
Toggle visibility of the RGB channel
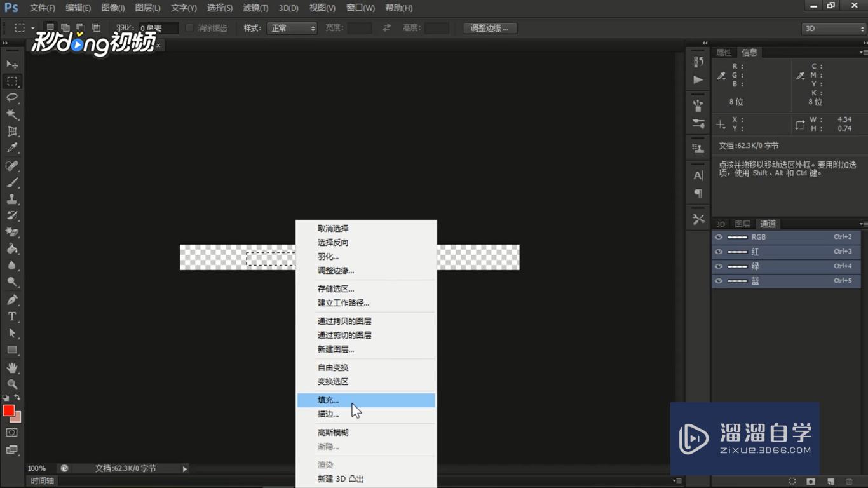click(x=719, y=237)
